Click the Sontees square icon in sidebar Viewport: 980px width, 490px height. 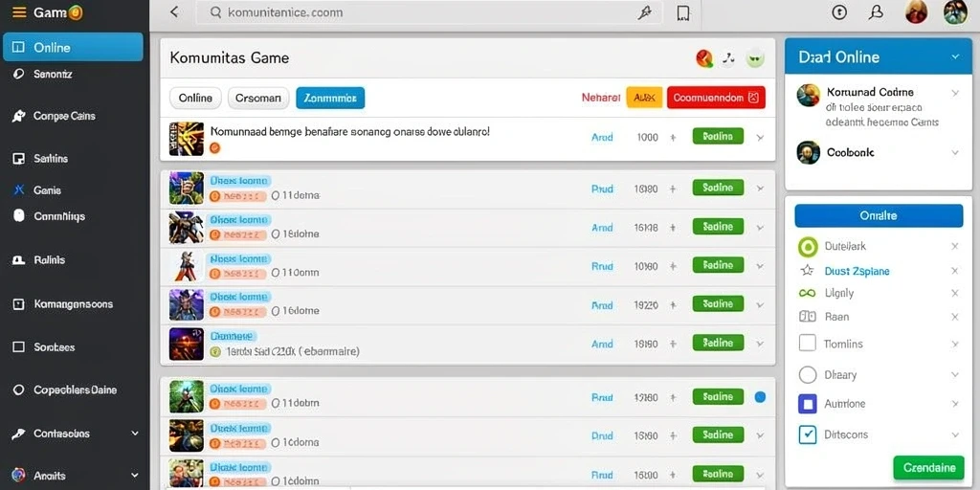click(19, 346)
